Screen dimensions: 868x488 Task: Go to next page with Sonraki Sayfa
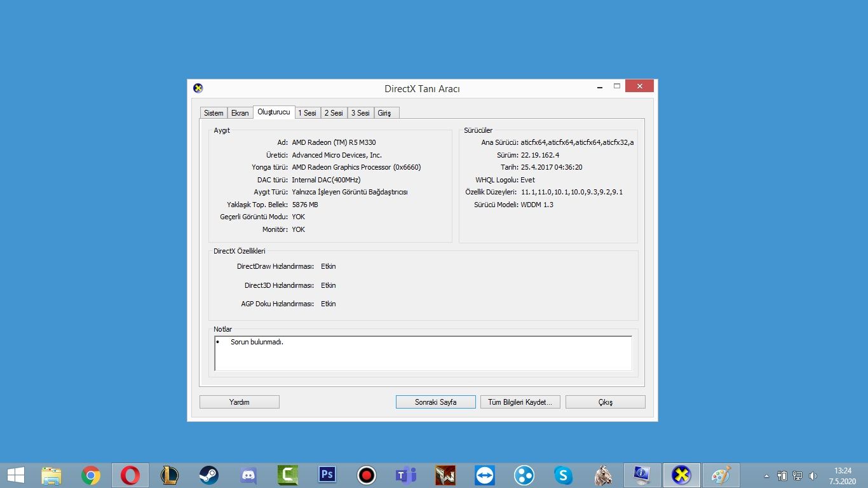[436, 402]
